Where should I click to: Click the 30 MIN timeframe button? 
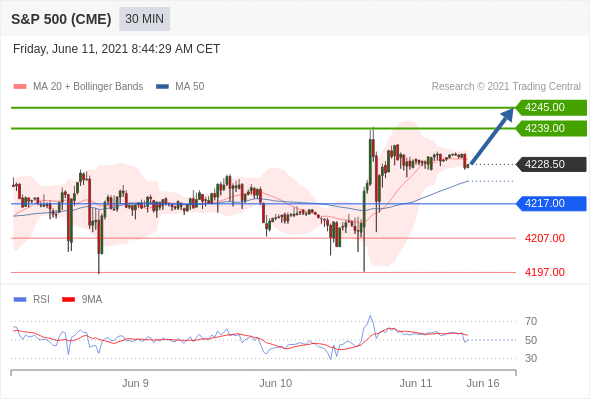[144, 19]
